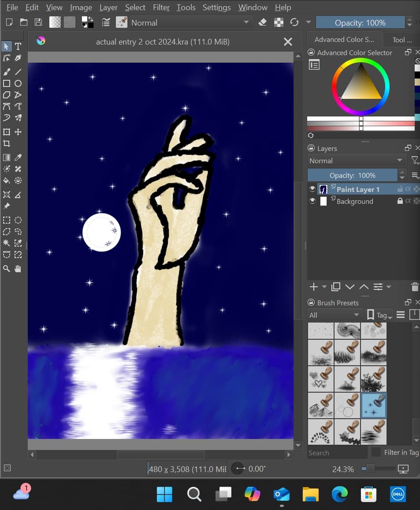Select the Crop tool

(7, 143)
